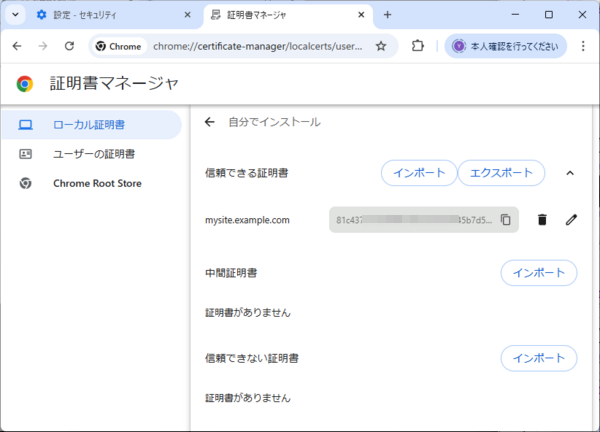Copy the mysite.example.com certificate hash

pyautogui.click(x=505, y=220)
